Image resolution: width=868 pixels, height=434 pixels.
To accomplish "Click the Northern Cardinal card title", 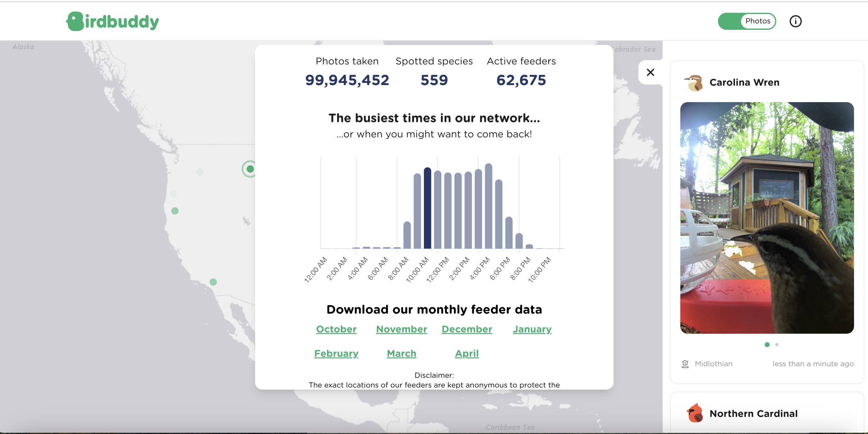I will coord(754,413).
